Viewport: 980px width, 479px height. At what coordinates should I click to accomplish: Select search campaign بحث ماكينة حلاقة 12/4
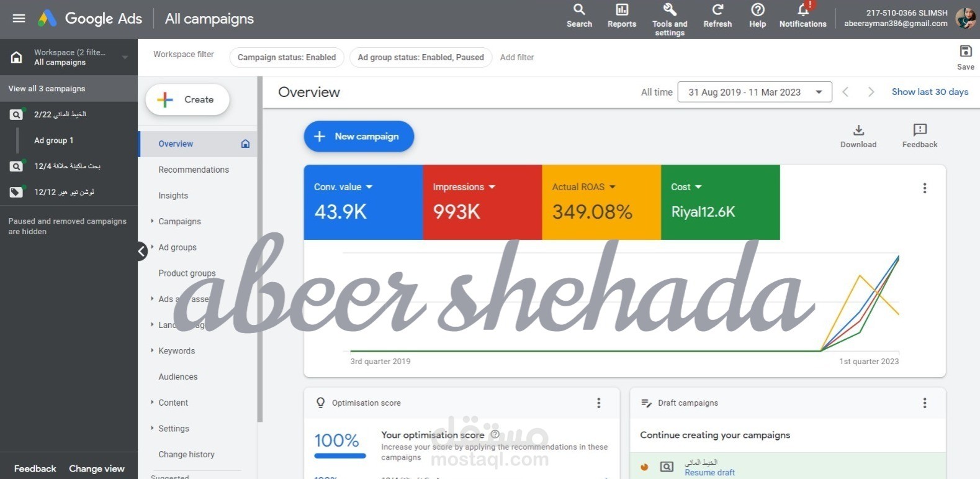(x=68, y=166)
